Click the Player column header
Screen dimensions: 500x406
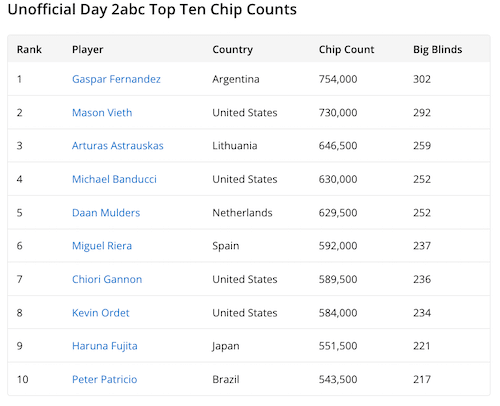(88, 50)
